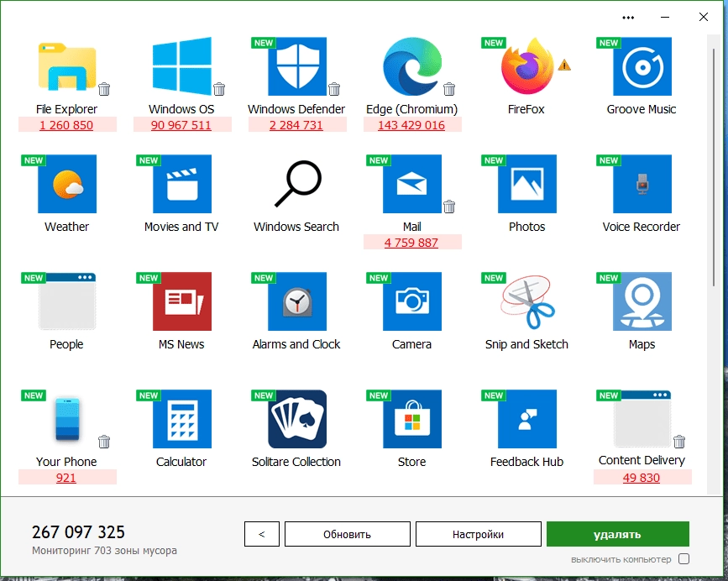728x581 pixels.
Task: Click the trash bin beside Content Delivery
Action: click(x=679, y=442)
